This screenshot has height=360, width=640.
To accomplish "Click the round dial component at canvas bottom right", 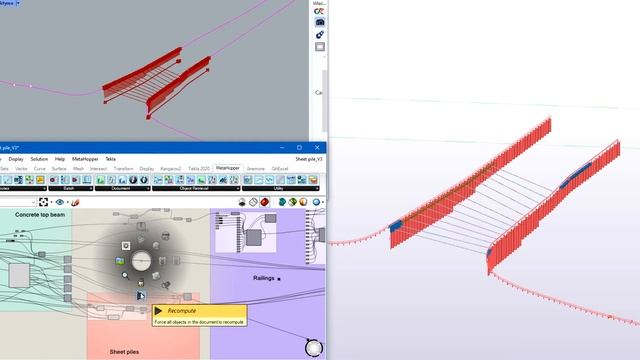I will coord(314,348).
